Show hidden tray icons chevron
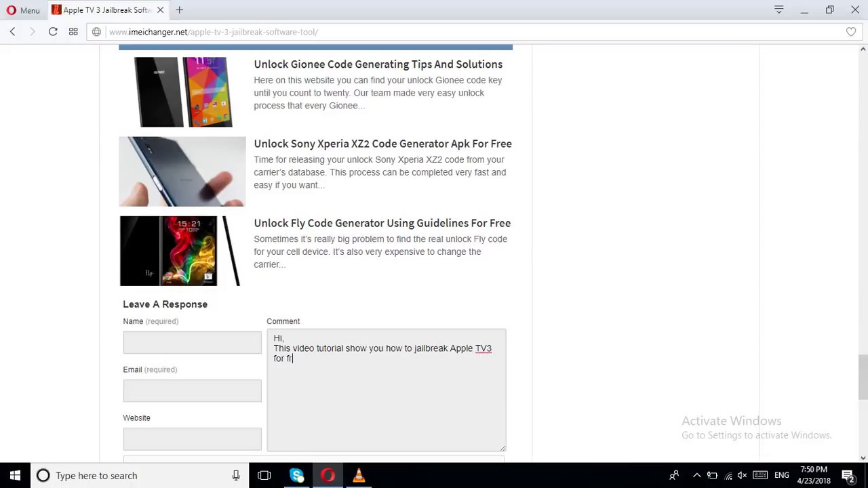868x488 pixels. tap(696, 476)
